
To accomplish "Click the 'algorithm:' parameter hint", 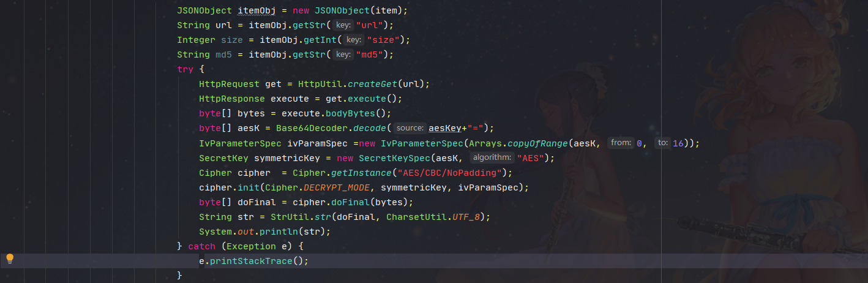I will (492, 157).
